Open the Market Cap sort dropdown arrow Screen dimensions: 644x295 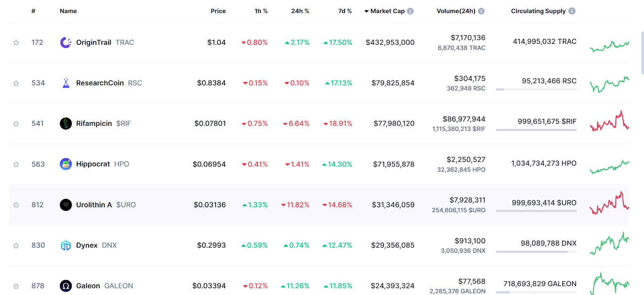366,11
